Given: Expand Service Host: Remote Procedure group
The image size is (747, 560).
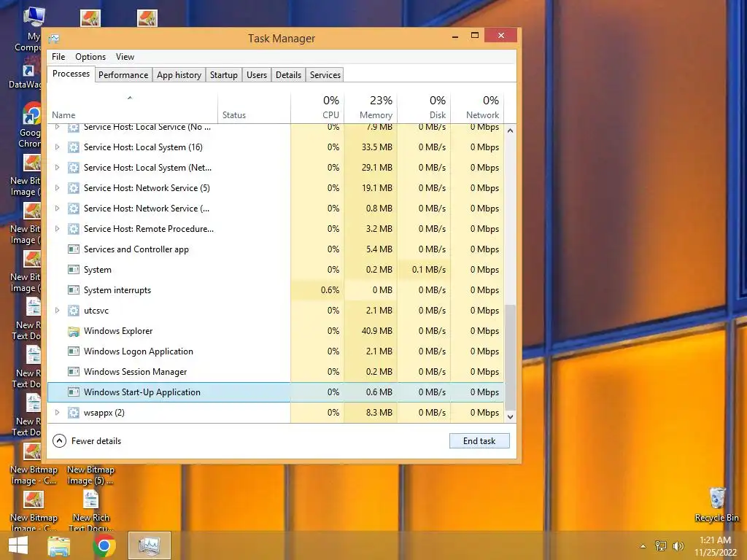Looking at the screenshot, I should [57, 229].
